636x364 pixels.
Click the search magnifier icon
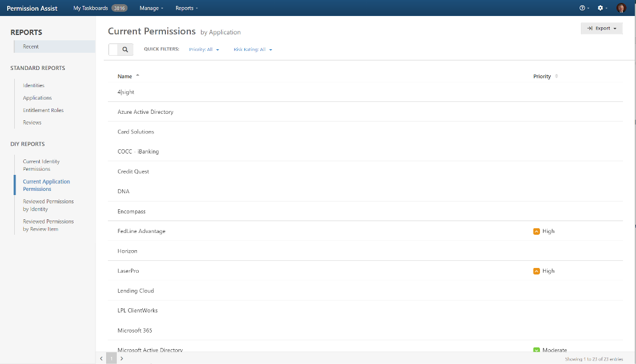tap(125, 50)
